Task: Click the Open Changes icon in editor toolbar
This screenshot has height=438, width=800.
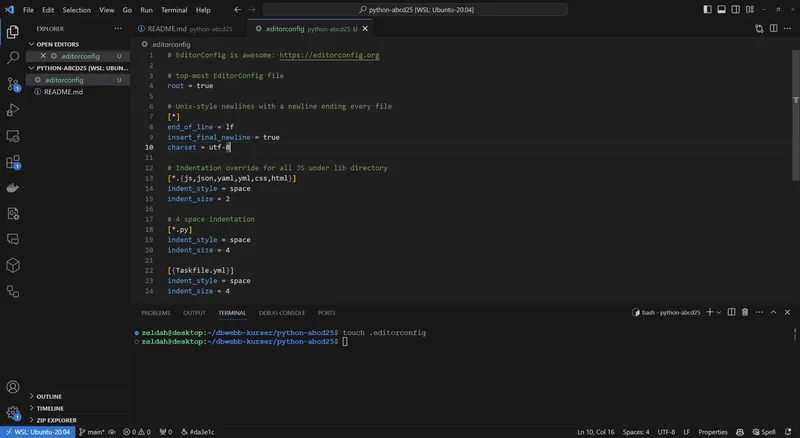Action: tap(759, 29)
